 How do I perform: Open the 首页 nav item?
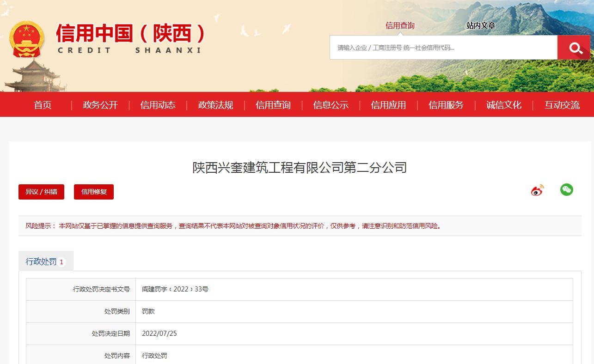click(x=43, y=105)
